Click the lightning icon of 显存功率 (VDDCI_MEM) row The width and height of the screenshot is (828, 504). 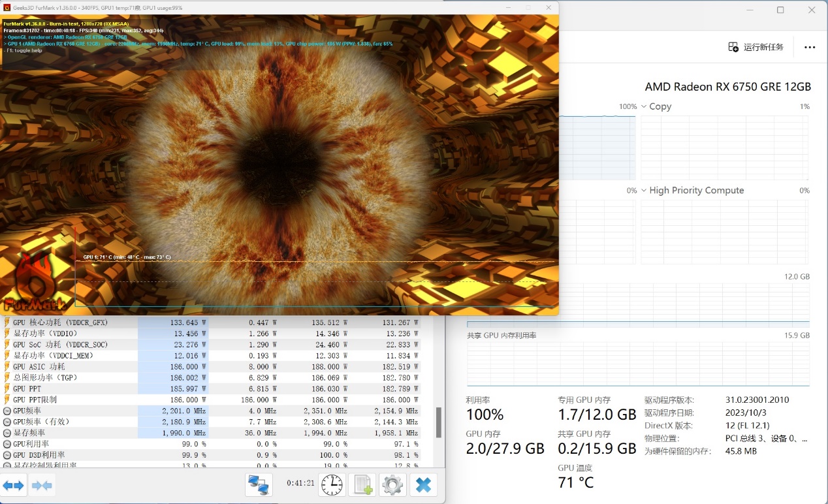tap(7, 356)
